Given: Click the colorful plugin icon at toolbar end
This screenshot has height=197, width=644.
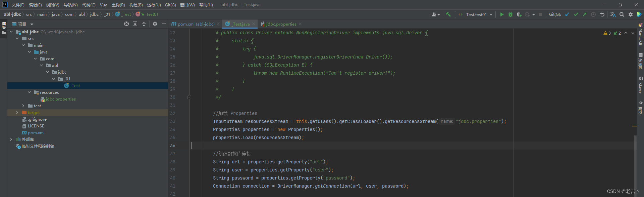Looking at the screenshot, I should (639, 14).
